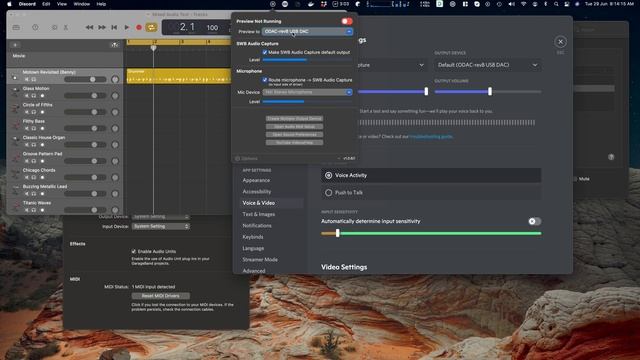Screen dimensions: 640x360
Task: Uncheck Route microphone to SWB Audio Capture
Action: coord(264,80)
